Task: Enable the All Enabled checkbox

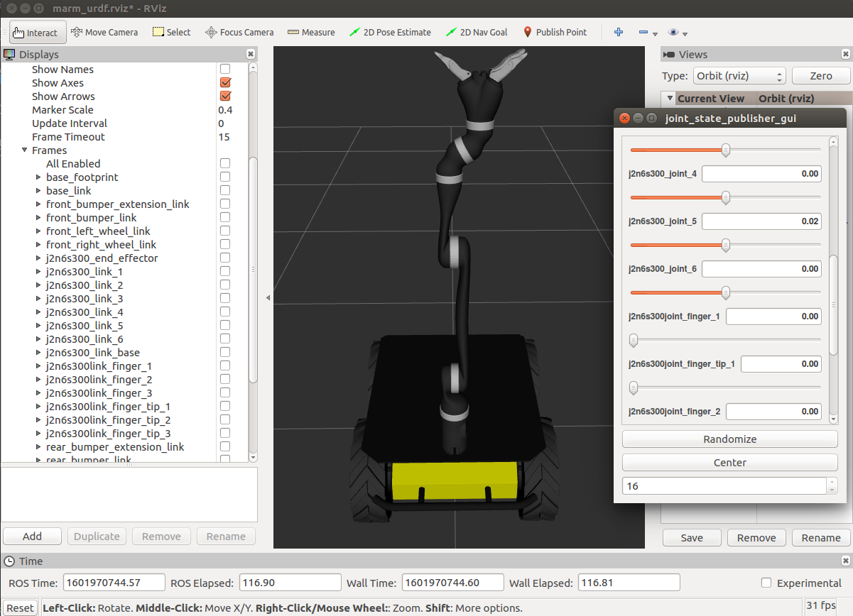Action: (225, 163)
